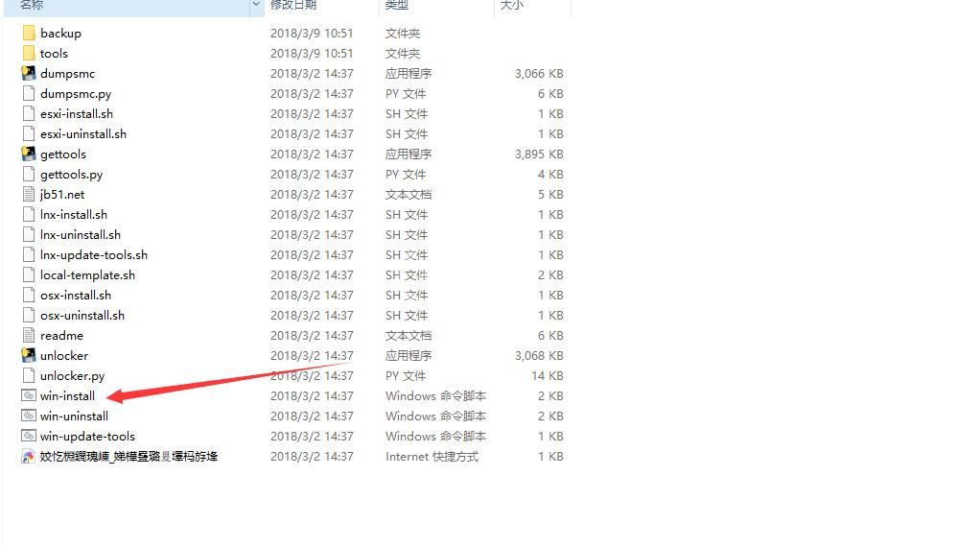
Task: Click the osx-install.sh file name
Action: coord(76,295)
